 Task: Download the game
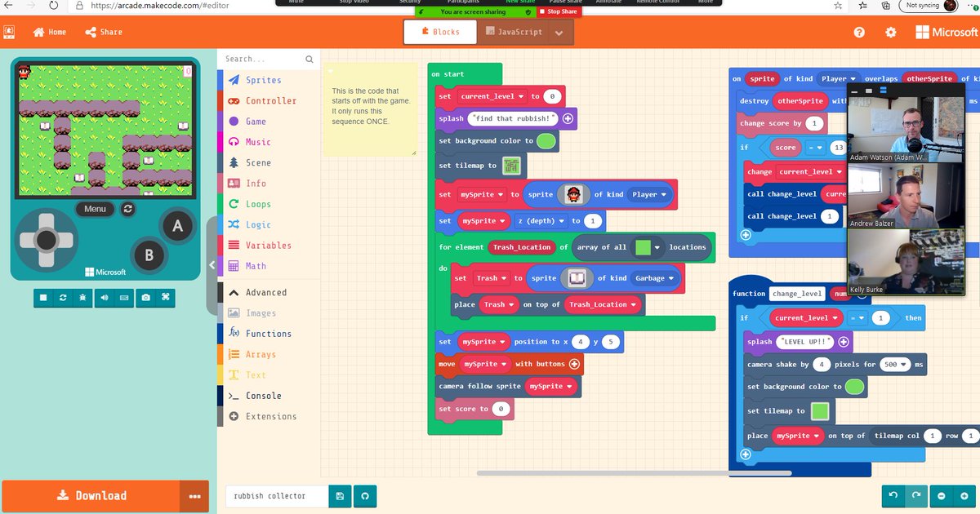click(91, 496)
